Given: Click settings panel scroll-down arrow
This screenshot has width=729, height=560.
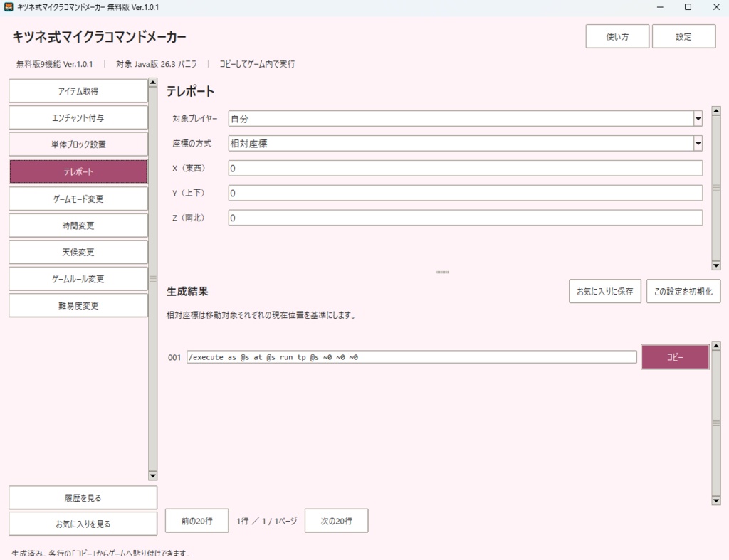Looking at the screenshot, I should 716,265.
